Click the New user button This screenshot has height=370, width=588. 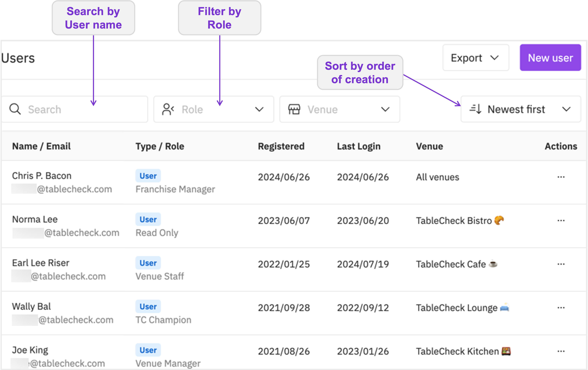550,58
